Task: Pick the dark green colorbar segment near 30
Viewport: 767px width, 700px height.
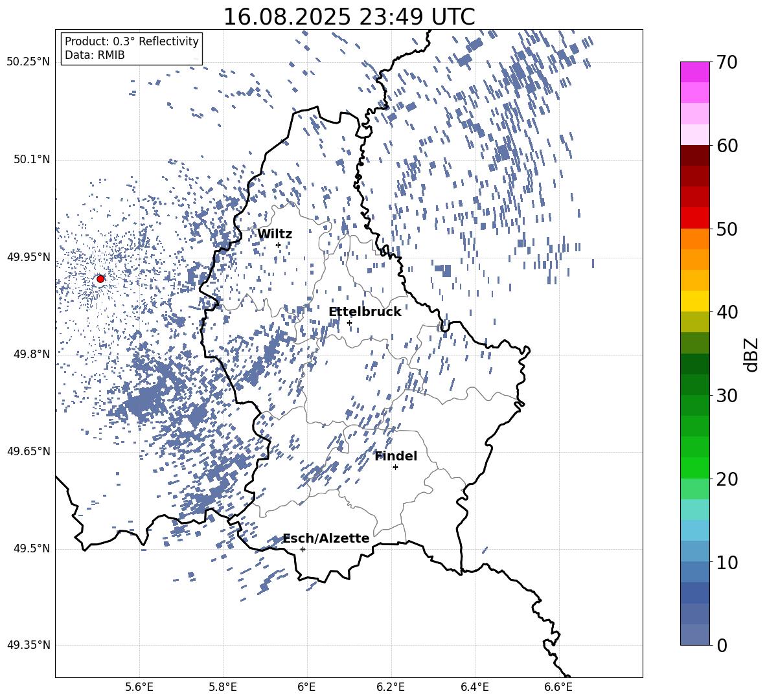Action: tap(694, 385)
